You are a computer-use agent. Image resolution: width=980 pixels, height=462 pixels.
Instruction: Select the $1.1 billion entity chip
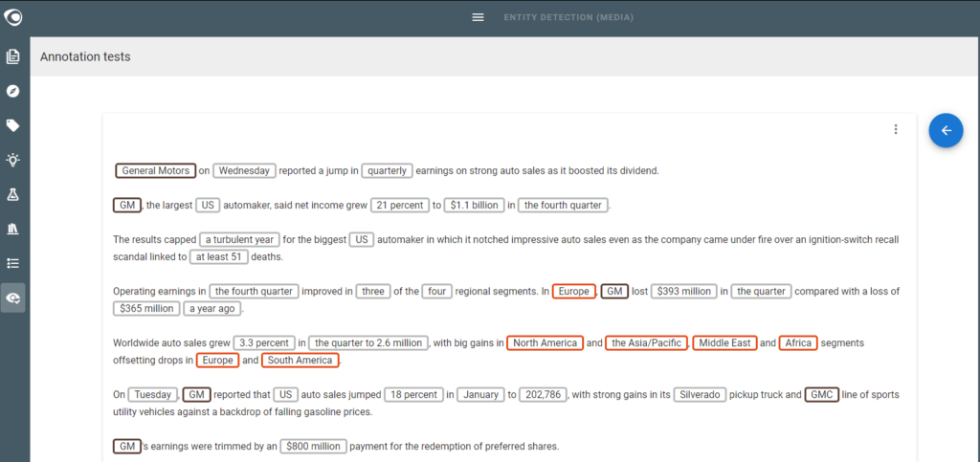[475, 205]
